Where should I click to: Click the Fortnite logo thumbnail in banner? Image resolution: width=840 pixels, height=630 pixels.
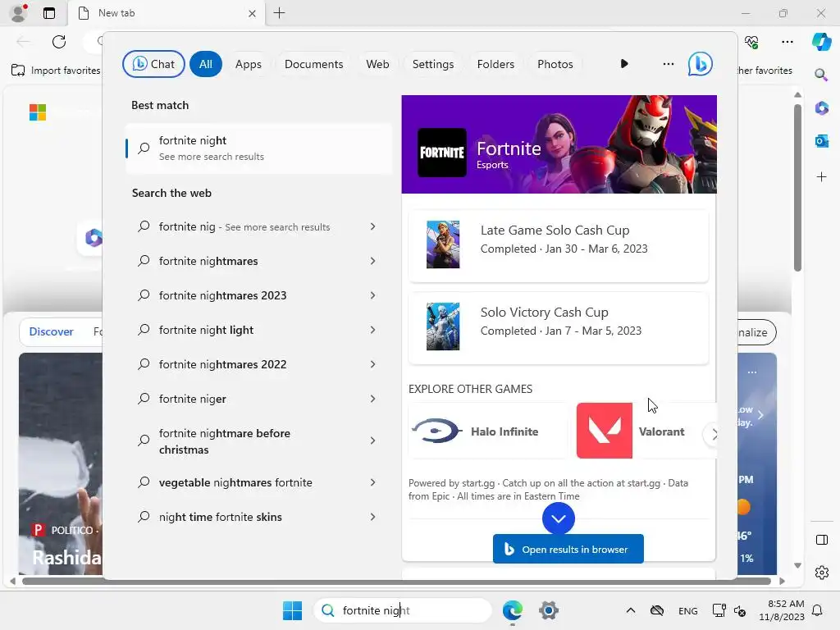coord(442,153)
